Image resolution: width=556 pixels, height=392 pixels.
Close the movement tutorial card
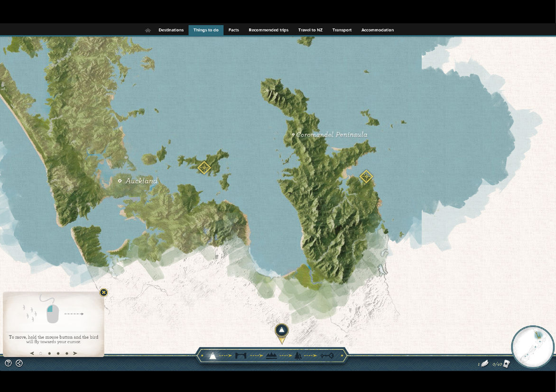tap(103, 292)
